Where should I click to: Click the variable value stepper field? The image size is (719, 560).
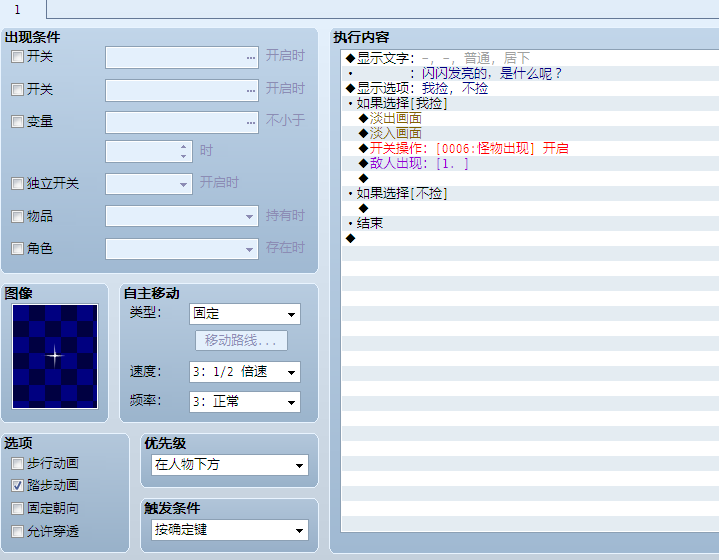click(x=149, y=151)
